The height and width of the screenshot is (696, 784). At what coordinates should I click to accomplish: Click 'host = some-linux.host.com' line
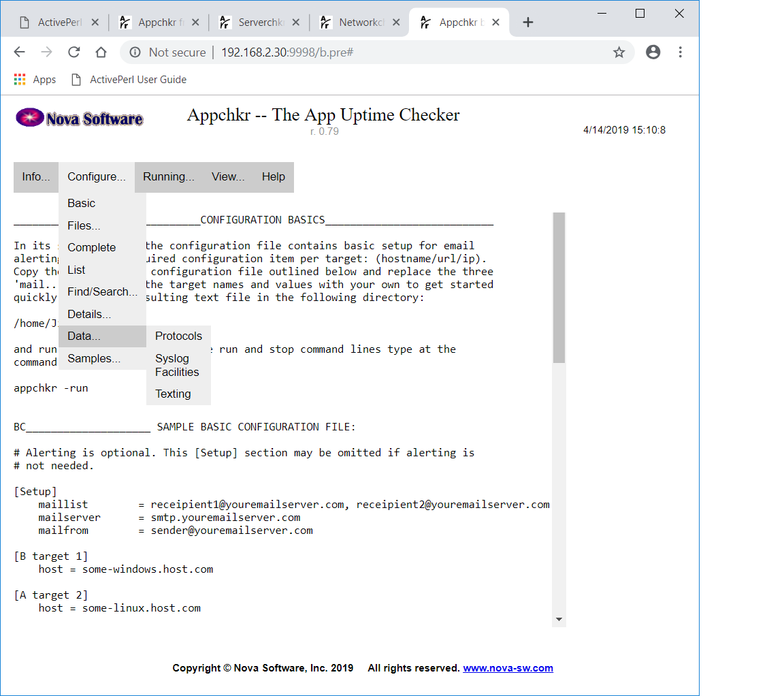(120, 608)
